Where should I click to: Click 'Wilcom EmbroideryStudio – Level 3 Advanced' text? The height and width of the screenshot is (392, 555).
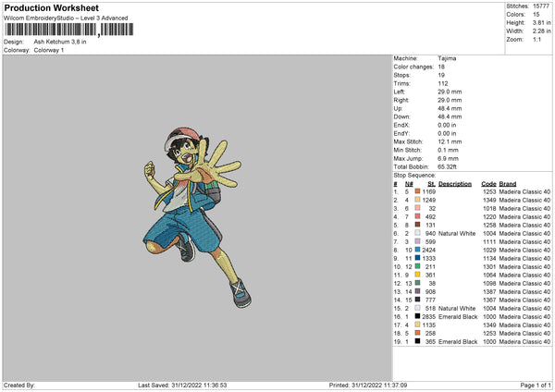click(66, 18)
